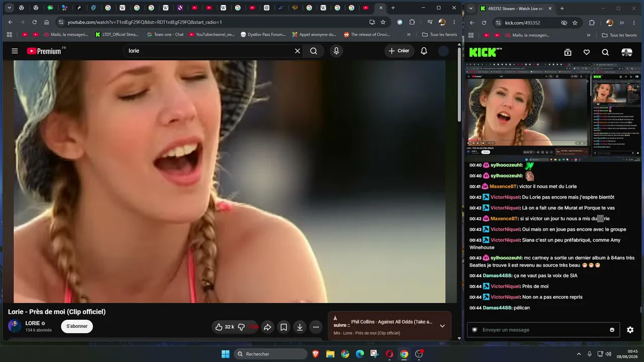Screen dimensions: 644x362
Task: Open apps grid in YouTube window bookmarks bar
Action: 9,35
